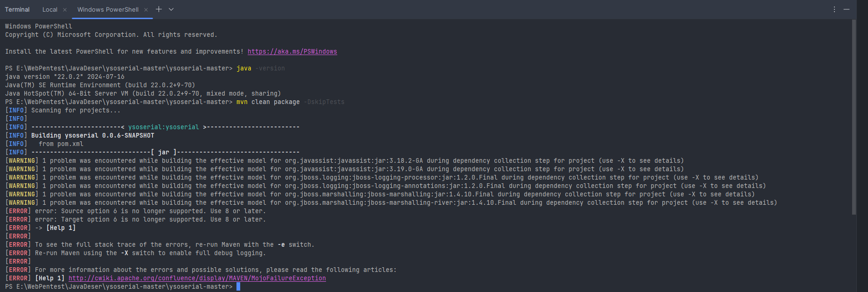
Task: Expand the new-session shell dropdown chevron
Action: point(171,9)
